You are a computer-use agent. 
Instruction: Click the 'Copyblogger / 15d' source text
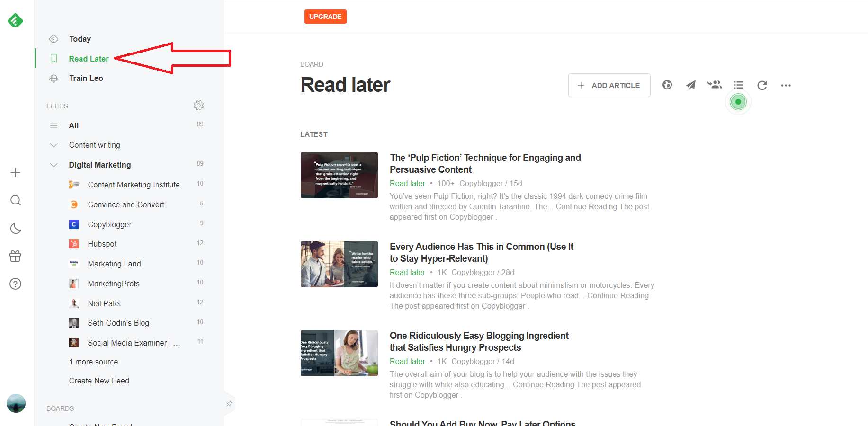click(491, 183)
